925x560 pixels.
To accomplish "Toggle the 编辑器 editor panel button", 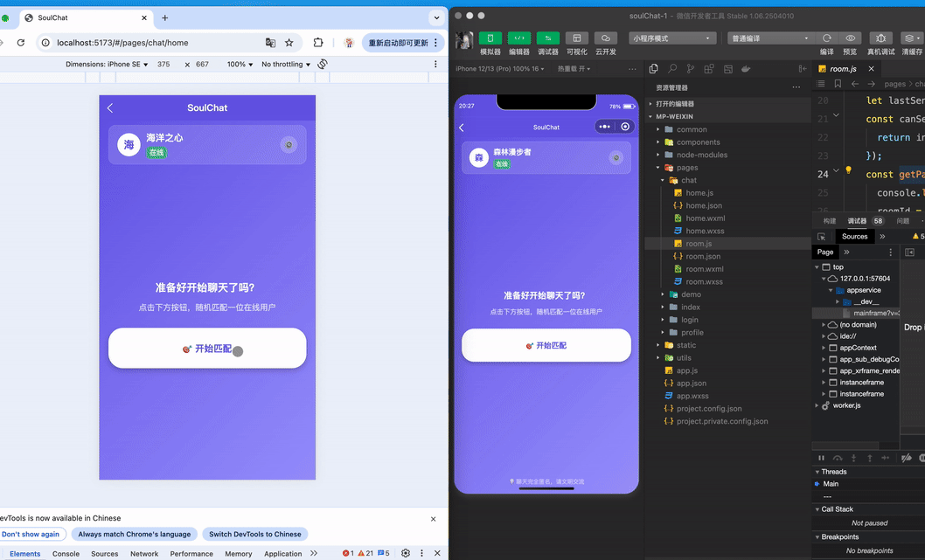I will pos(519,38).
